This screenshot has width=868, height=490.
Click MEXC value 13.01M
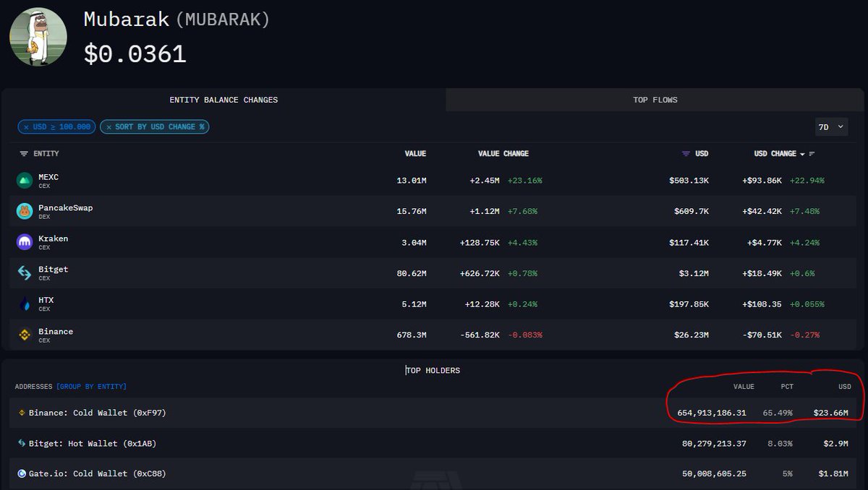pyautogui.click(x=412, y=181)
